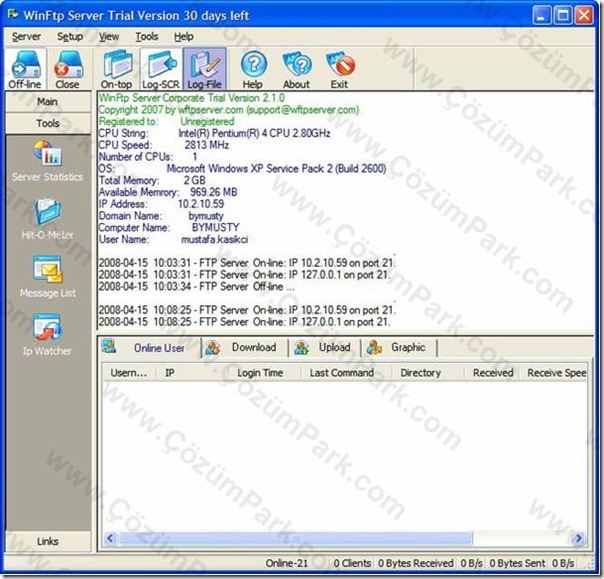Open the Setup menu

(70, 37)
